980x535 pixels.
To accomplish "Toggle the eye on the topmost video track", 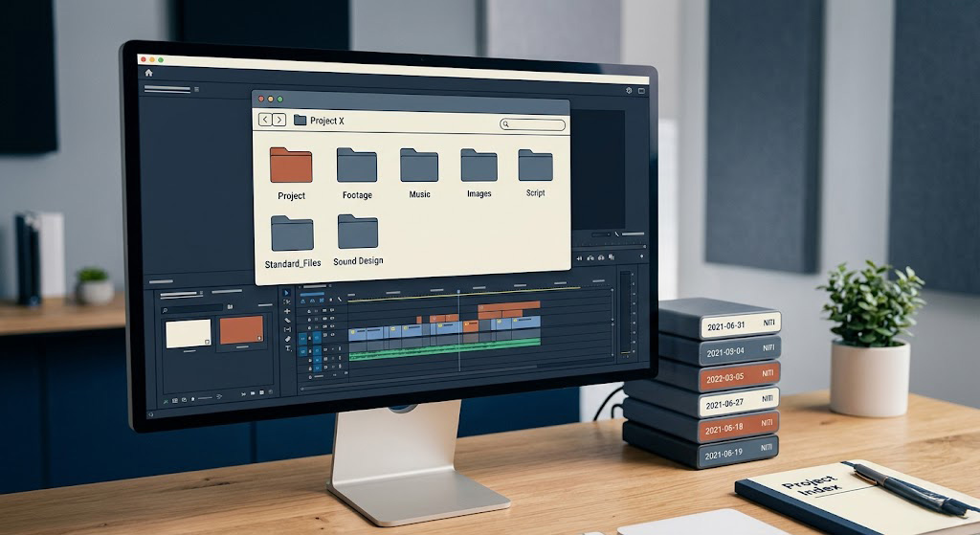I will [332, 310].
